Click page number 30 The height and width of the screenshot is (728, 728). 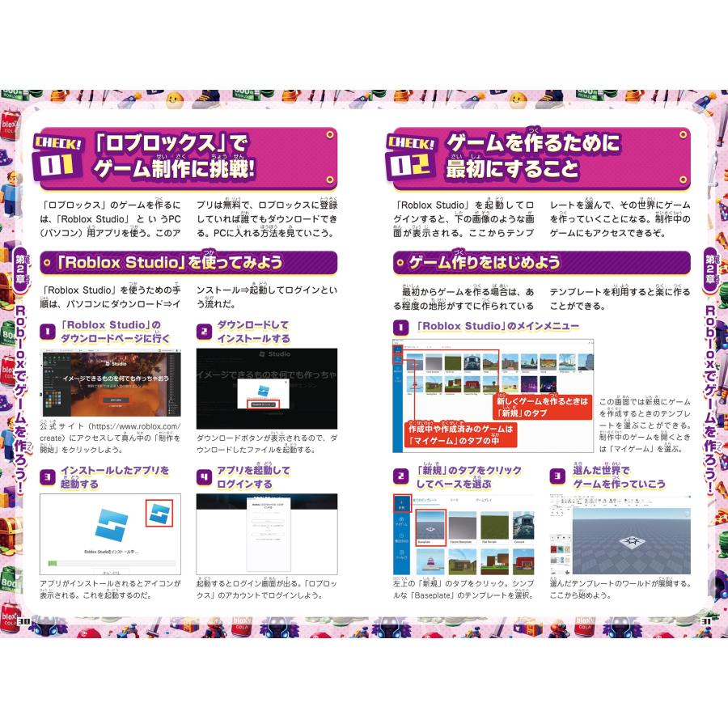click(24, 621)
